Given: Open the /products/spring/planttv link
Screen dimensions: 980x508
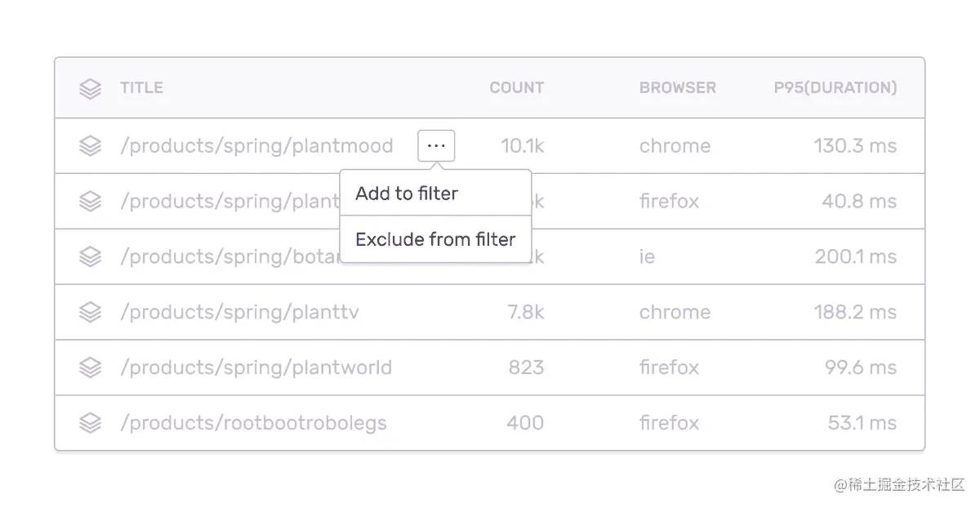Looking at the screenshot, I should pyautogui.click(x=239, y=312).
